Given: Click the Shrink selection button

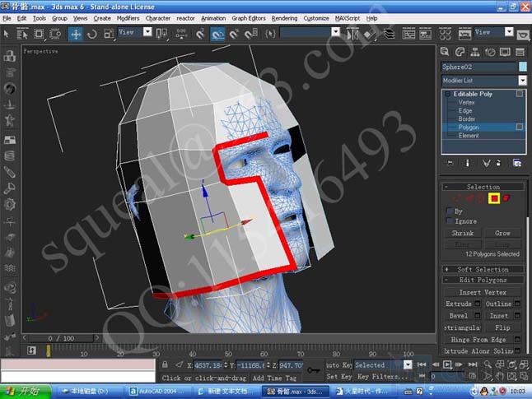Looking at the screenshot, I should pyautogui.click(x=463, y=233).
